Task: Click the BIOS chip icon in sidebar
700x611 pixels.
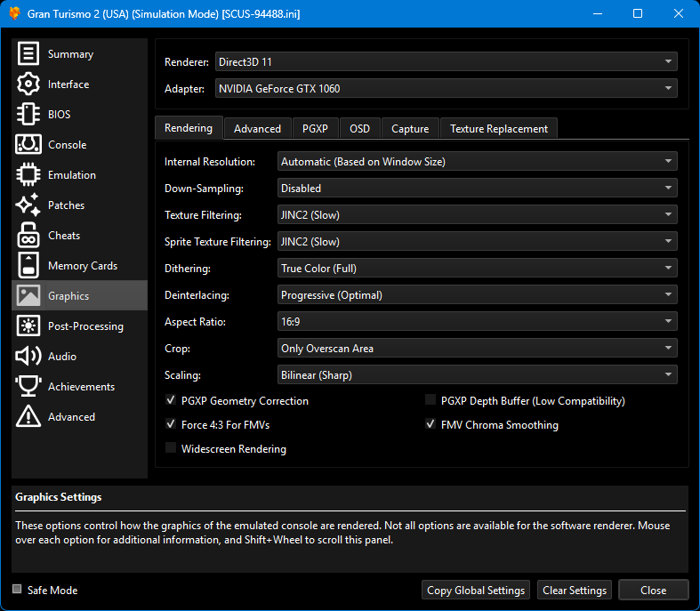Action: pyautogui.click(x=28, y=115)
